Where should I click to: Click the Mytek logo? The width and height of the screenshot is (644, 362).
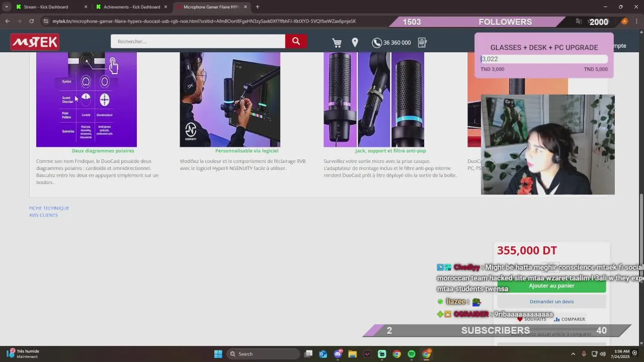(x=35, y=42)
